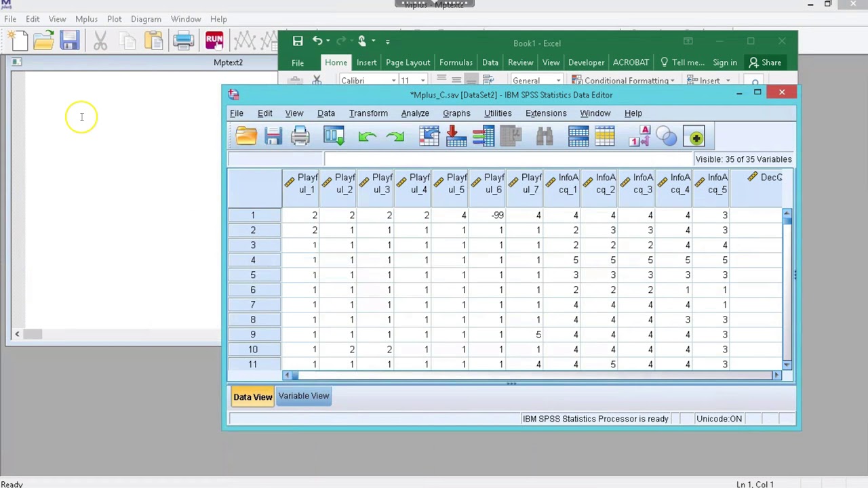Viewport: 868px width, 488px height.
Task: Click Excel Sign in link
Action: click(x=725, y=62)
